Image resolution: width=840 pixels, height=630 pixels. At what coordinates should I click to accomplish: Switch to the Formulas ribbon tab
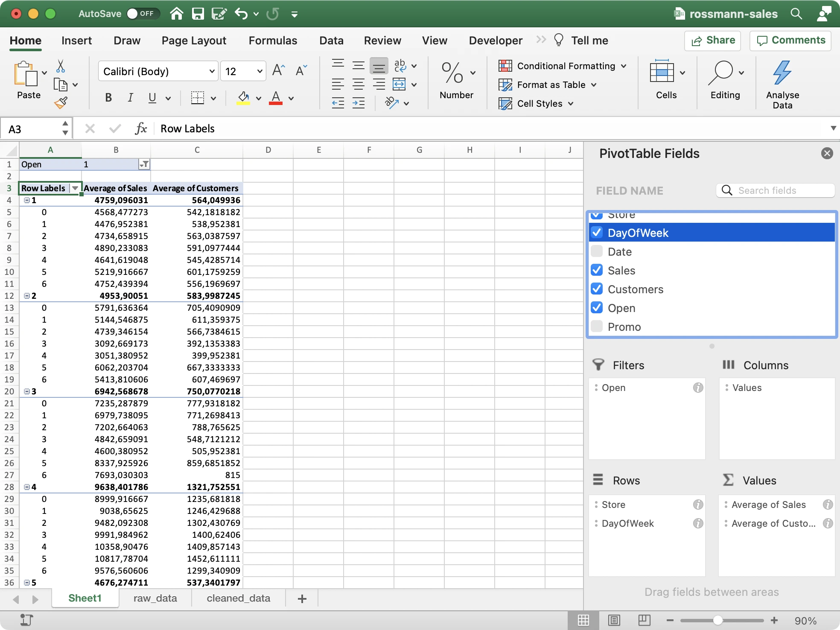click(273, 40)
